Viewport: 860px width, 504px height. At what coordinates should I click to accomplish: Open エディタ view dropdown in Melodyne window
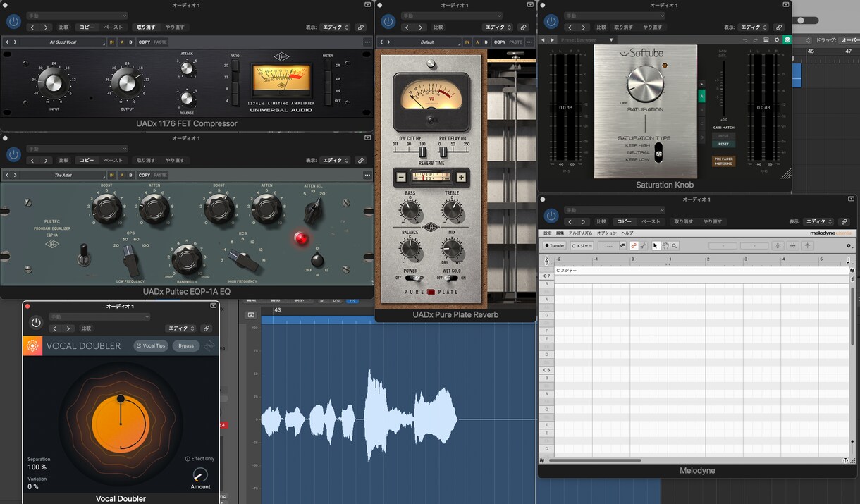[x=819, y=221]
